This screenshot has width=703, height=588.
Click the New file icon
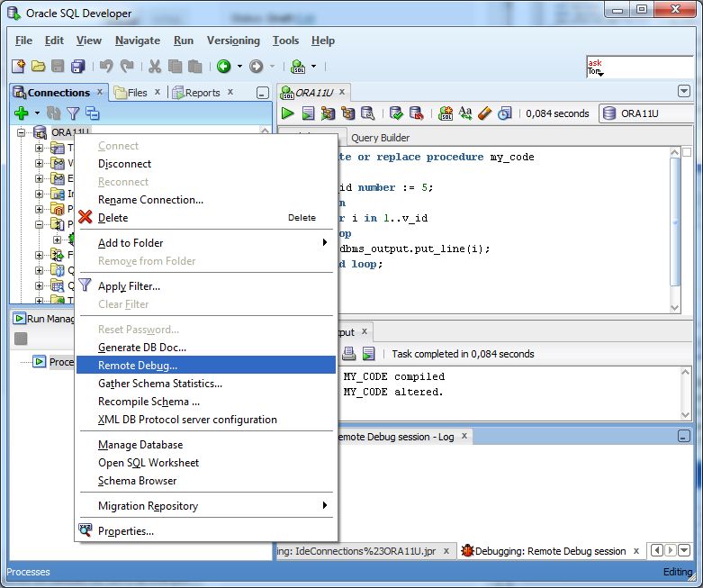(18, 67)
